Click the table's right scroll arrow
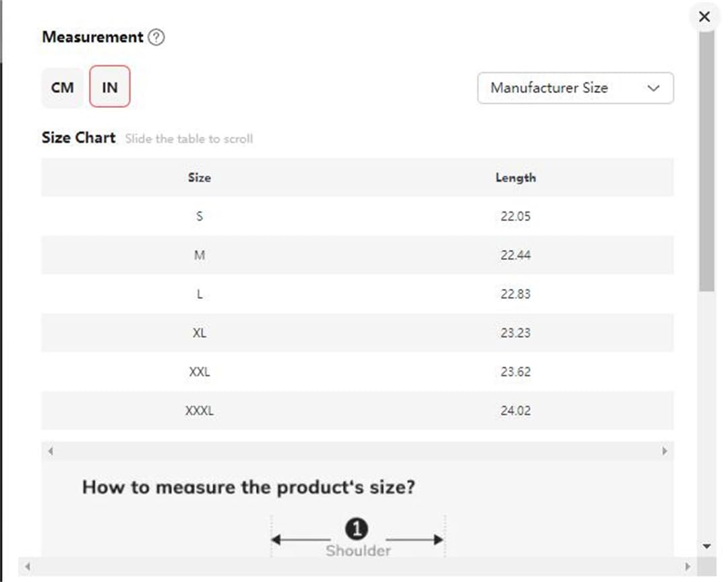Image resolution: width=728 pixels, height=582 pixels. 665,451
